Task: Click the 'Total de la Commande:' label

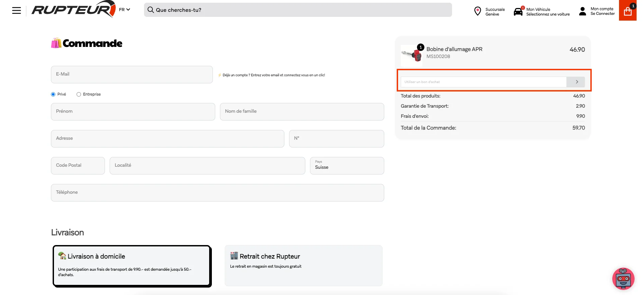Action: 428,128
